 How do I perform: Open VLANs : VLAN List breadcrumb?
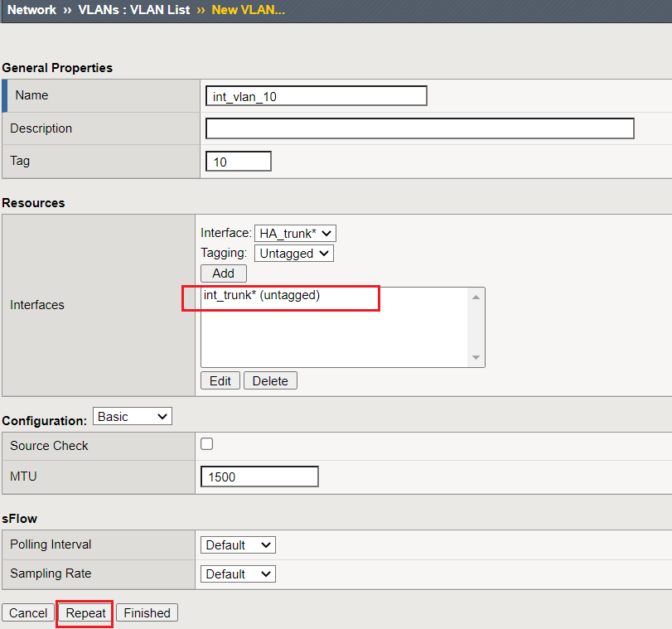click(x=133, y=10)
